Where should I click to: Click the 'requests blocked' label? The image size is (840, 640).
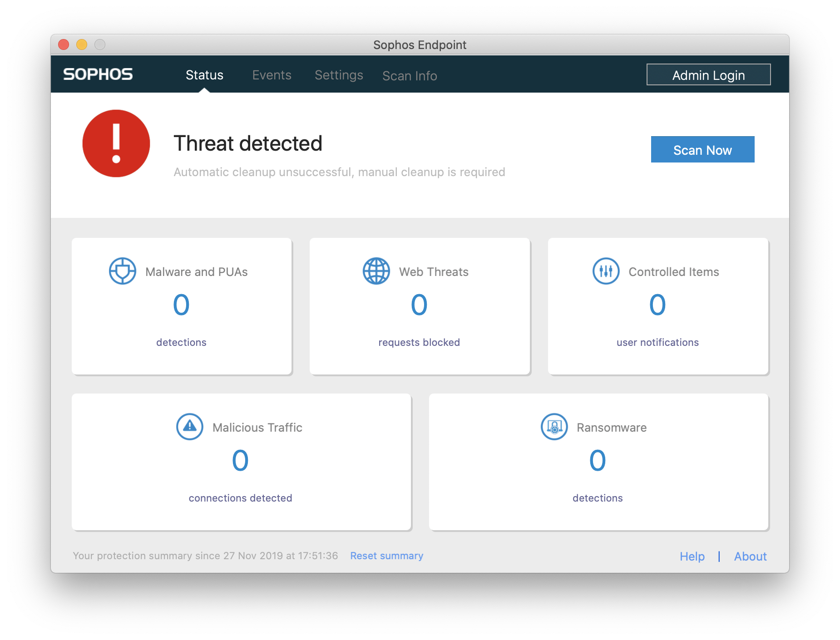tap(420, 342)
